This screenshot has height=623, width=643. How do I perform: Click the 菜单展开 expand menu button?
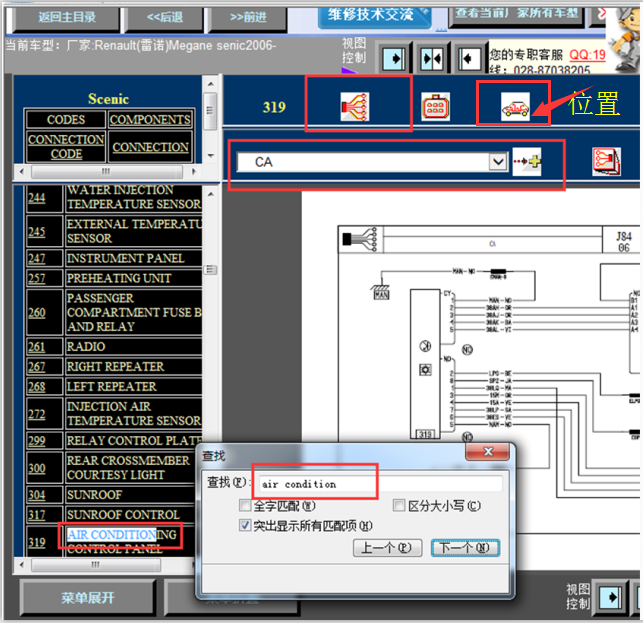coord(88,598)
